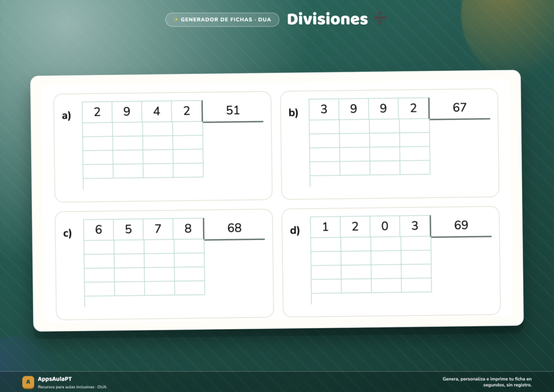Screen dimensions: 554x392
Task: Open the AppsAulaPT brand name link
Action: [x=55, y=379]
